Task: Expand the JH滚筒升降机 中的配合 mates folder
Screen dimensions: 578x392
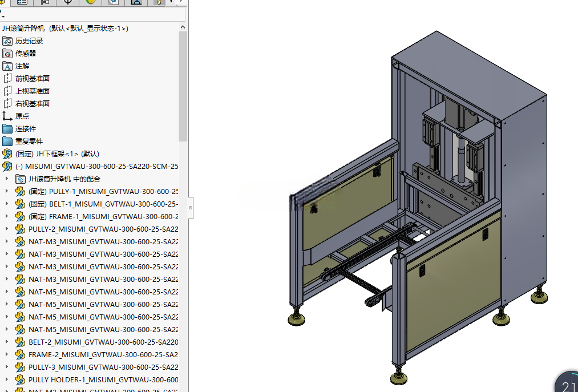Action: click(x=6, y=179)
